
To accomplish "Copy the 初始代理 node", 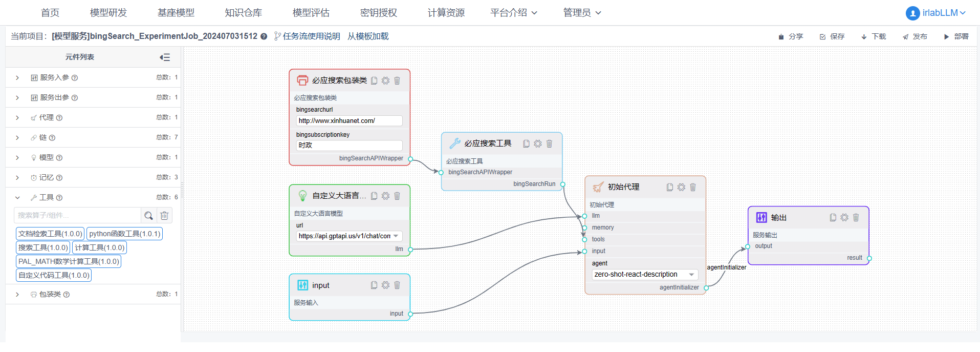I will tap(670, 187).
